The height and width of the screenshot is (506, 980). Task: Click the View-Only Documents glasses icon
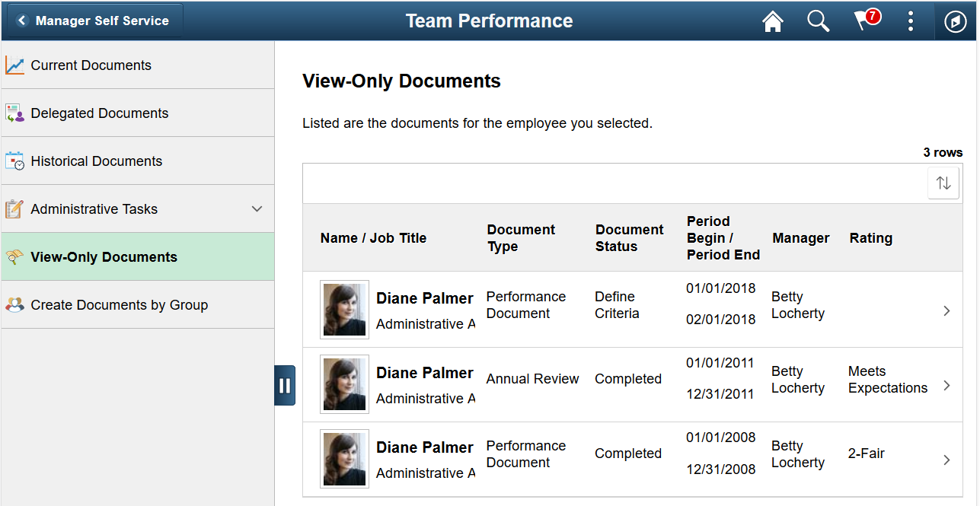pos(14,257)
